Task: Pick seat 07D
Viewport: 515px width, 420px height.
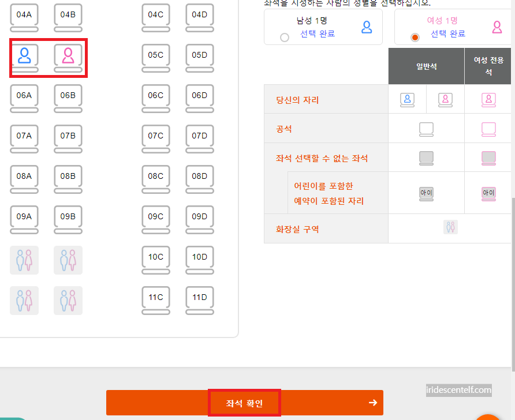Action: (x=200, y=139)
